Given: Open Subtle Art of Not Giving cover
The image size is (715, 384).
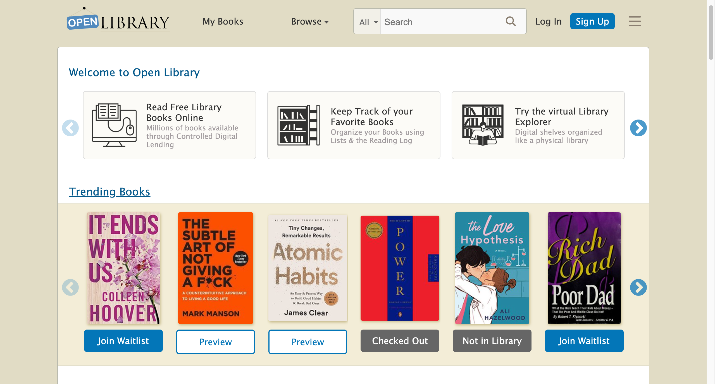Looking at the screenshot, I should pos(215,268).
